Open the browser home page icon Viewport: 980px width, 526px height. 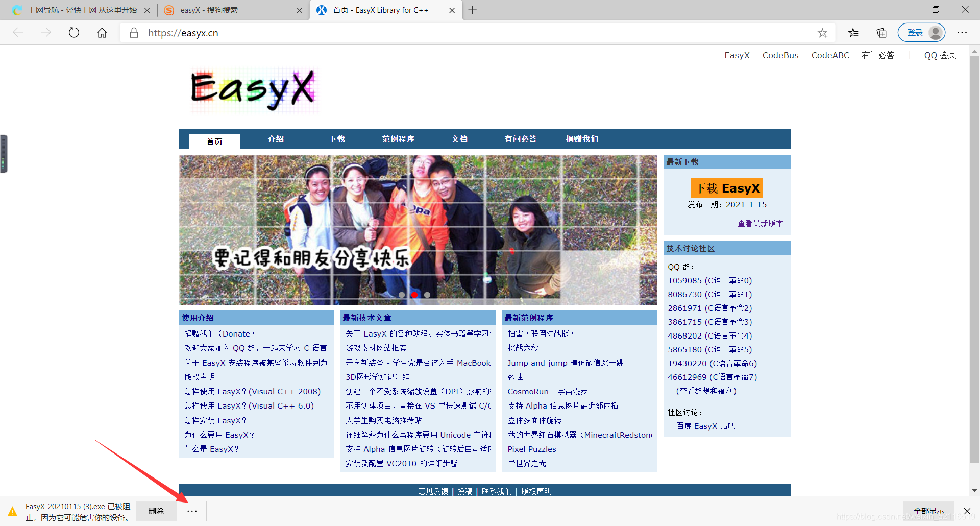point(102,32)
